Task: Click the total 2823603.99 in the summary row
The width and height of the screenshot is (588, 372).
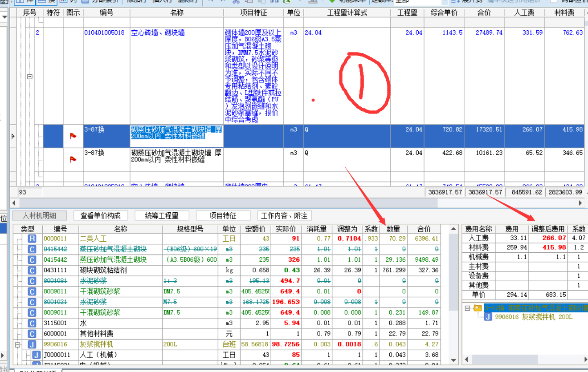Action: coord(564,192)
